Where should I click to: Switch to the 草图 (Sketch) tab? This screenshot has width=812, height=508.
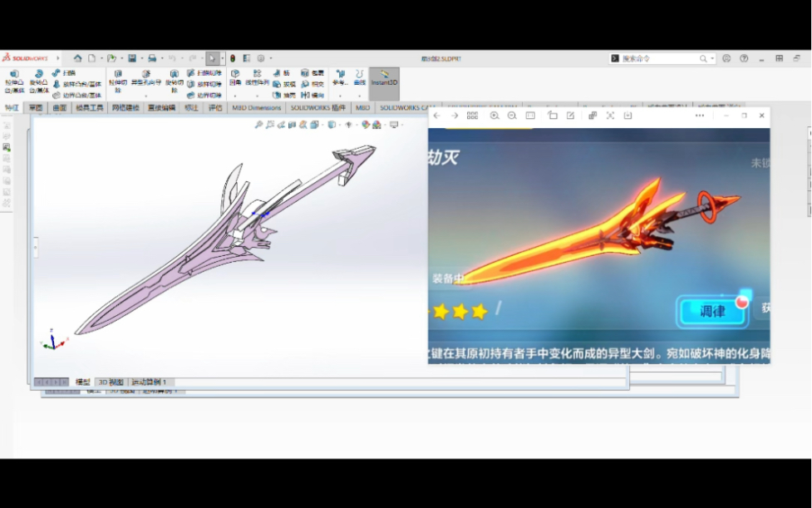pyautogui.click(x=36, y=108)
